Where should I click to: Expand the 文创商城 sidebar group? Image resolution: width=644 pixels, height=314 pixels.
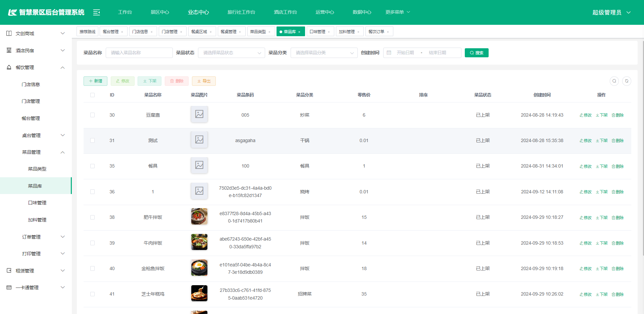63,34
